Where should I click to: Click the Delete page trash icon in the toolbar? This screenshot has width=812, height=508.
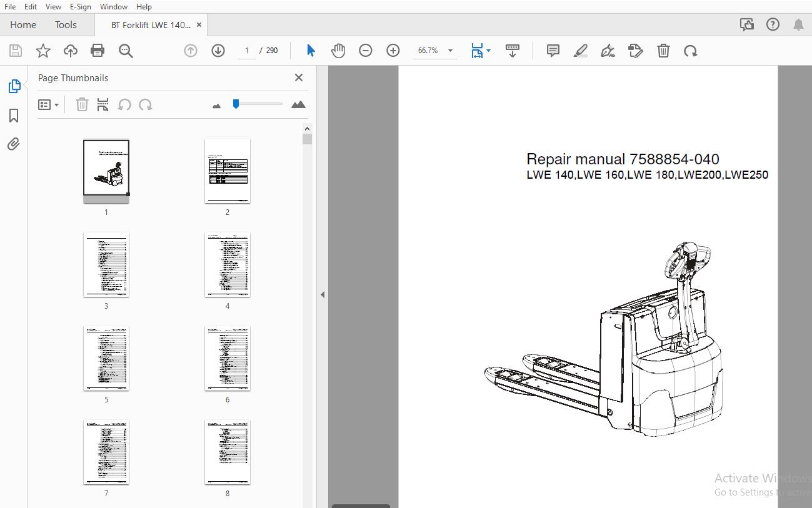click(663, 51)
